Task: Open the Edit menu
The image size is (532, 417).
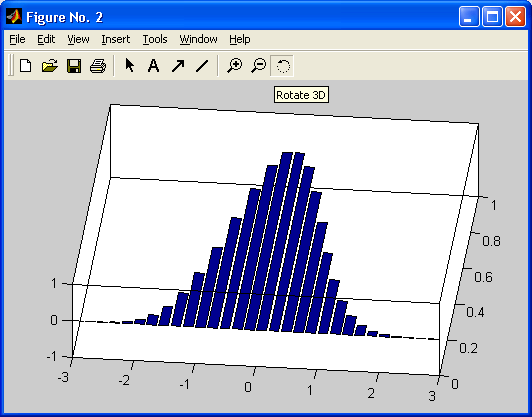Action: coord(46,39)
